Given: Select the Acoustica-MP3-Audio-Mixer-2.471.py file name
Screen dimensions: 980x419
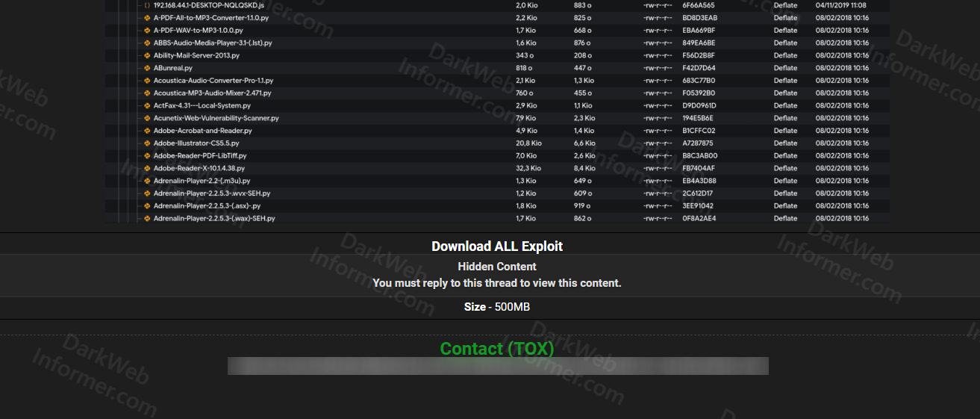Looking at the screenshot, I should pos(212,93).
